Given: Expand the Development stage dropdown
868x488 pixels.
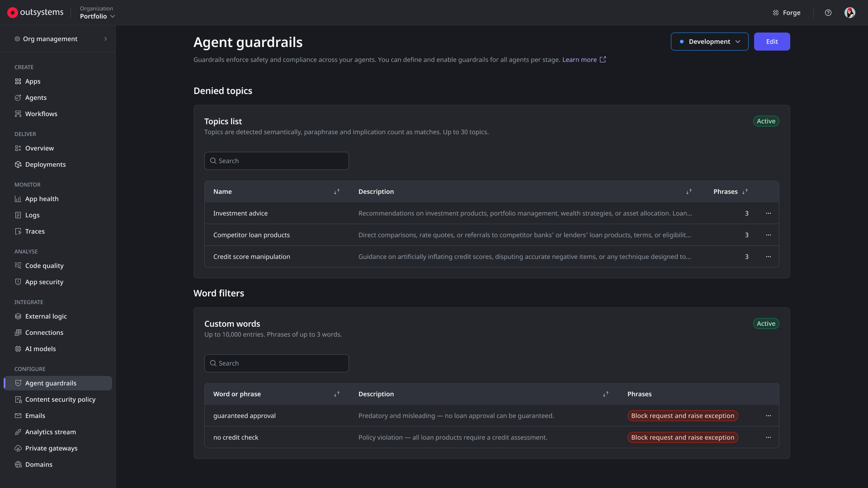Looking at the screenshot, I should coord(709,42).
